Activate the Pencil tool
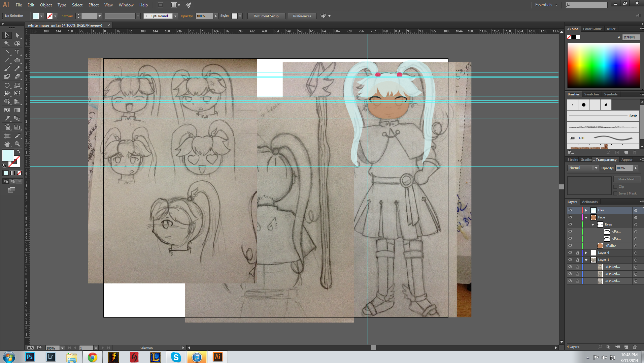Image resolution: width=644 pixels, height=363 pixels. (x=17, y=69)
